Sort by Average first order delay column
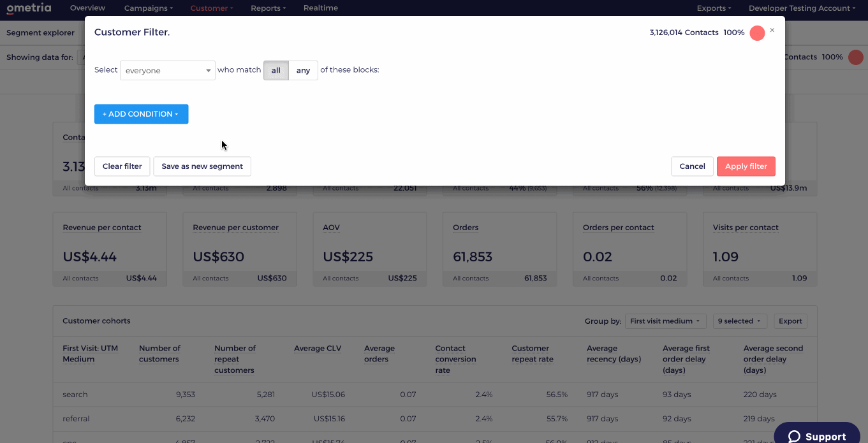The height and width of the screenshot is (443, 868). [686, 359]
